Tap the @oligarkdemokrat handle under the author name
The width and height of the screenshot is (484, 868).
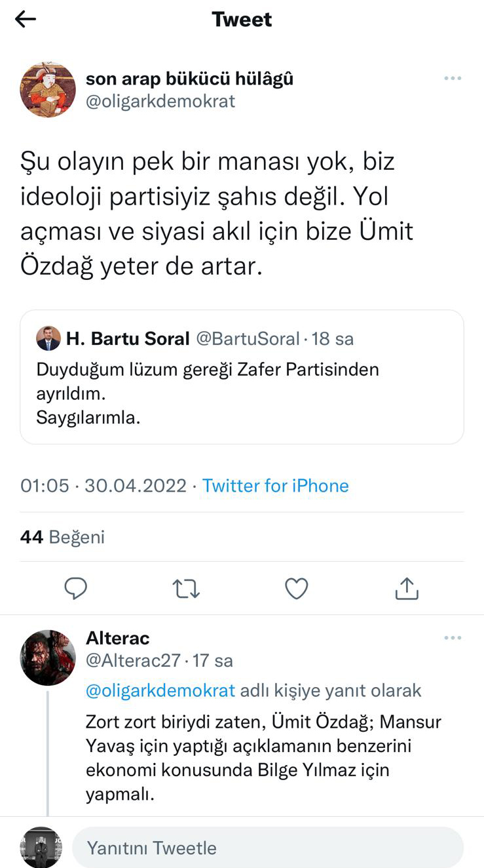point(160,102)
